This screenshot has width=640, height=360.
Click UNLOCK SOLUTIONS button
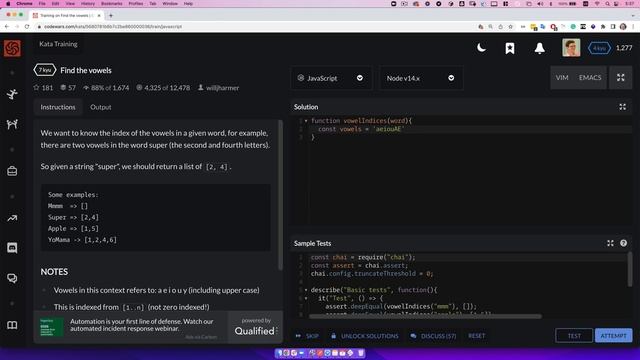coord(364,336)
